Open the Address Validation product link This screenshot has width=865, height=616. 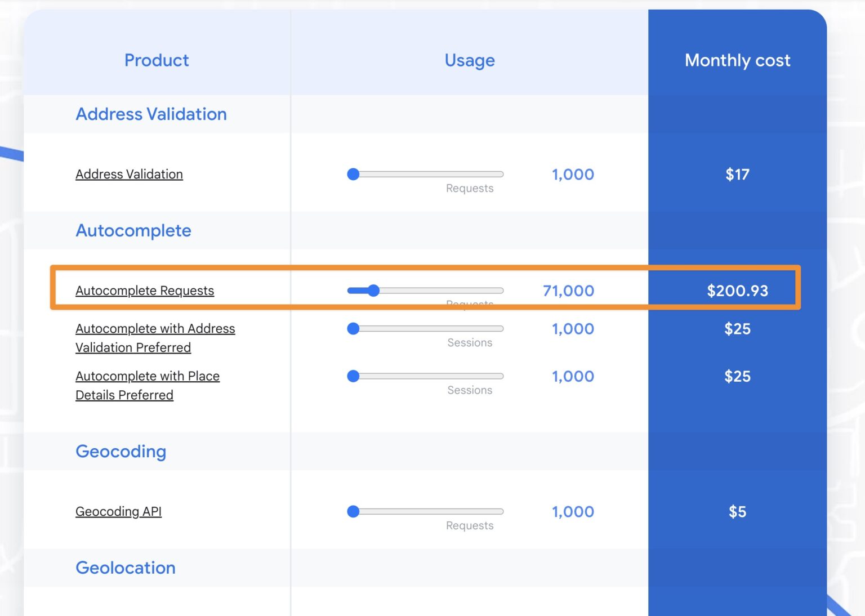click(x=129, y=175)
